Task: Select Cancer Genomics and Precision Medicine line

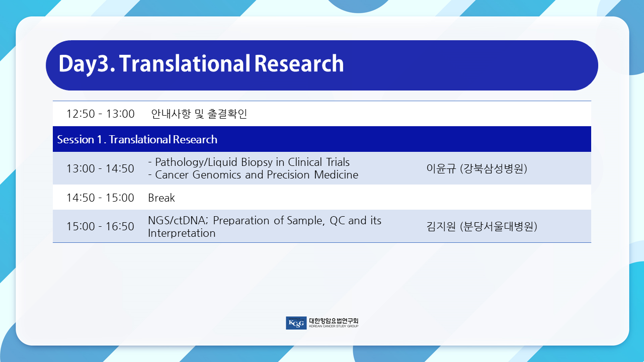Action: (253, 175)
